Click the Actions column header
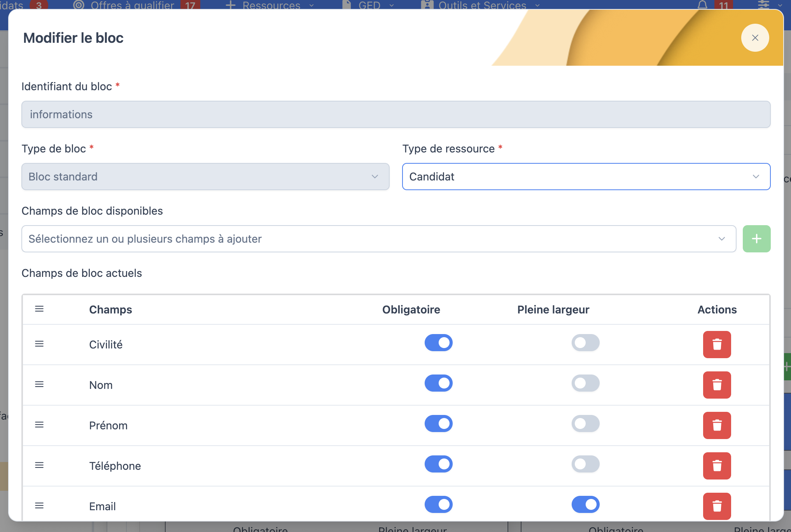This screenshot has height=532, width=791. (717, 310)
